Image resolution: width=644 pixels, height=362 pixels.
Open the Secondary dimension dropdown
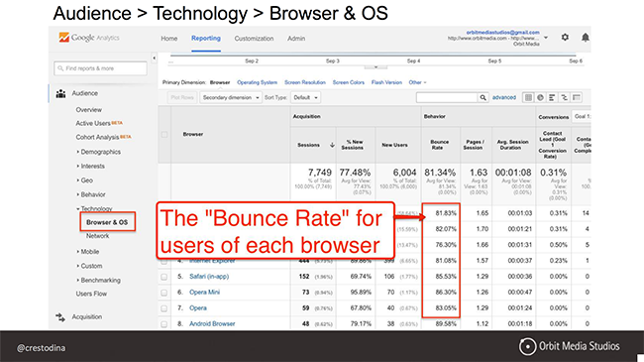[231, 97]
